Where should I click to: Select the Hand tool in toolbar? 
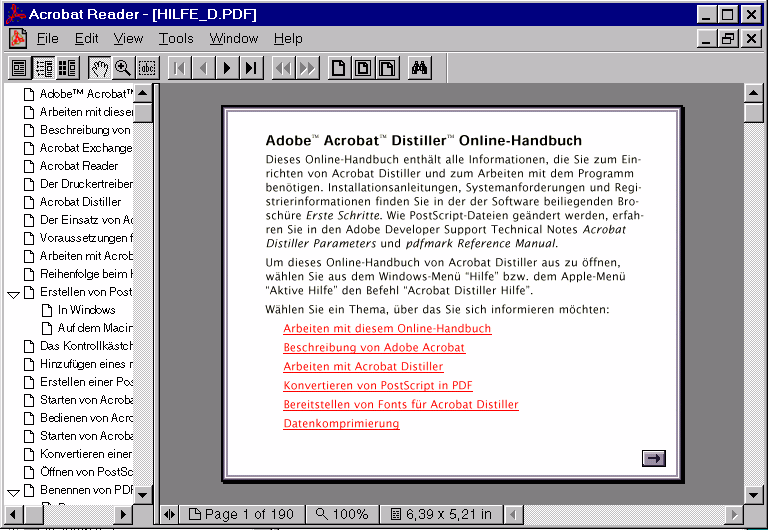pyautogui.click(x=100, y=68)
